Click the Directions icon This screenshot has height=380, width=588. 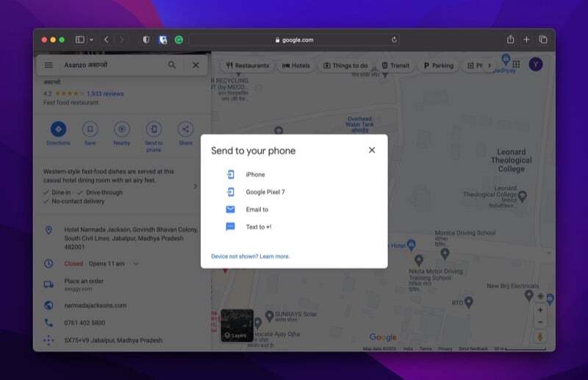pyautogui.click(x=58, y=129)
